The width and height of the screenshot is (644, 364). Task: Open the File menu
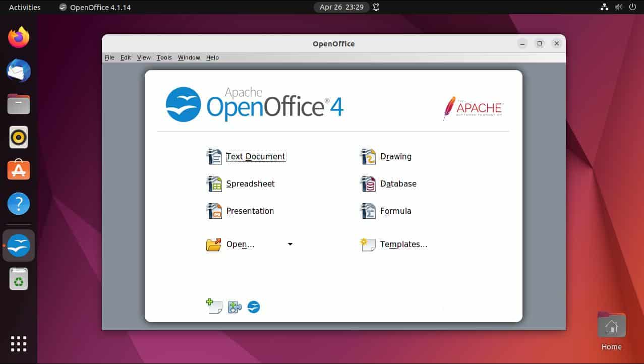coord(109,57)
